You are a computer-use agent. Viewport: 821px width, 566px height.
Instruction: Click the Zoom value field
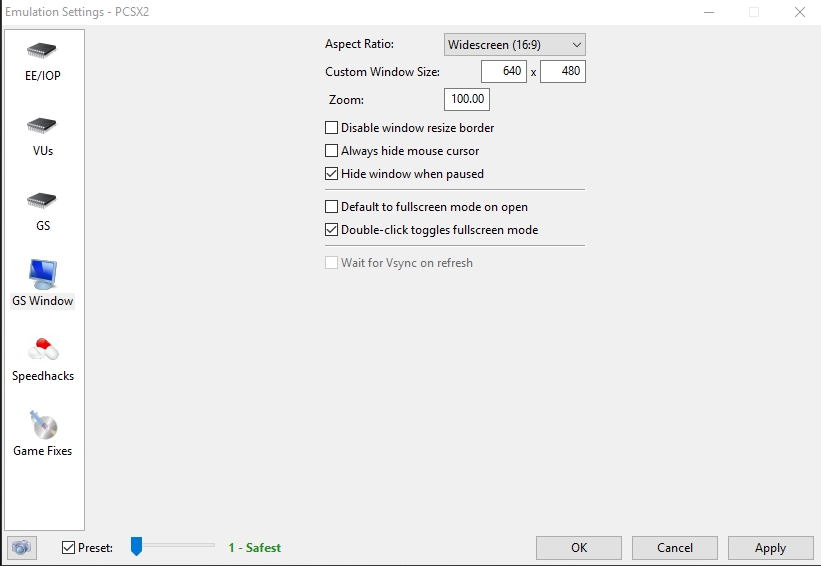coord(467,99)
